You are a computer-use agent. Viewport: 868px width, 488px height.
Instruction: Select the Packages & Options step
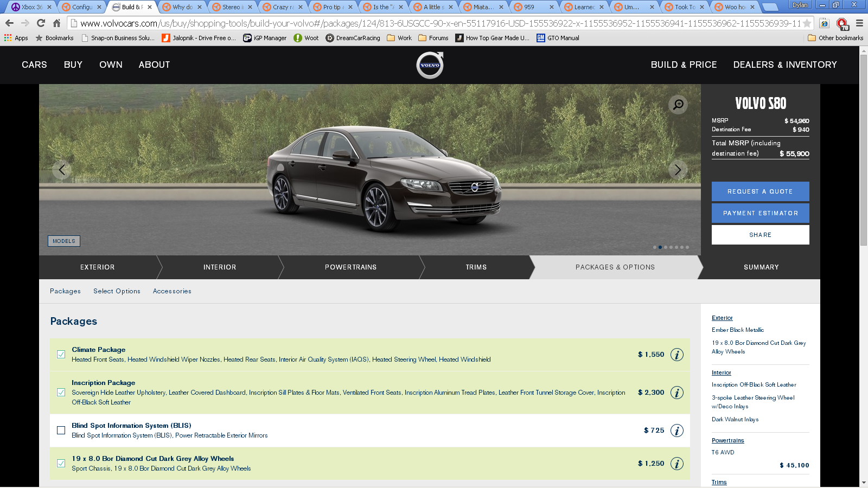tap(615, 267)
